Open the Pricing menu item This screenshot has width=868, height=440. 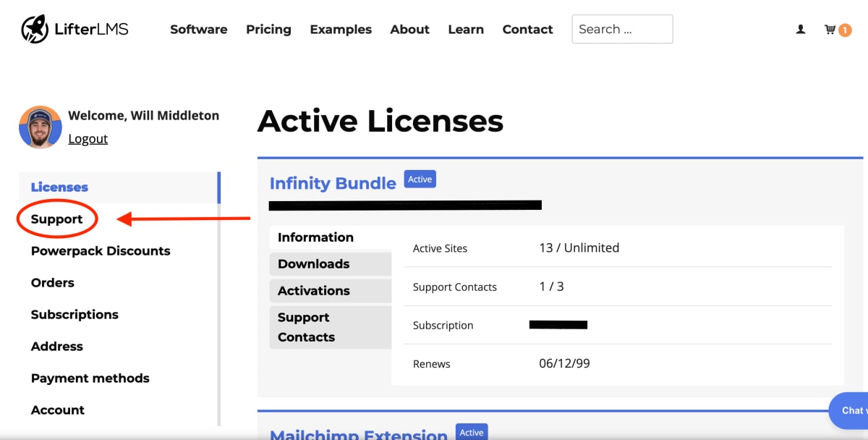click(x=268, y=30)
